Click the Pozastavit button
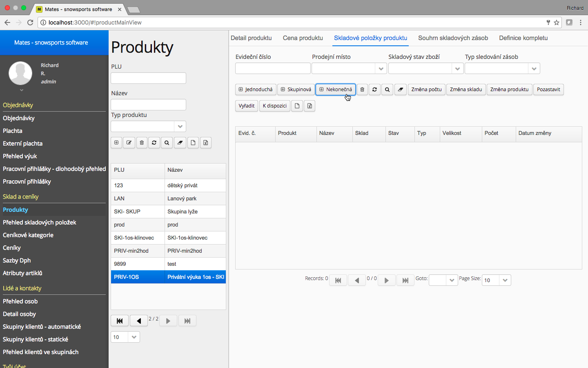 click(x=548, y=90)
